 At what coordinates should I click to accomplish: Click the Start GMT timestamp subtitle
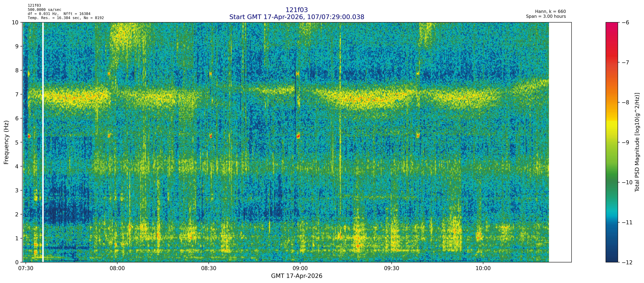[297, 17]
